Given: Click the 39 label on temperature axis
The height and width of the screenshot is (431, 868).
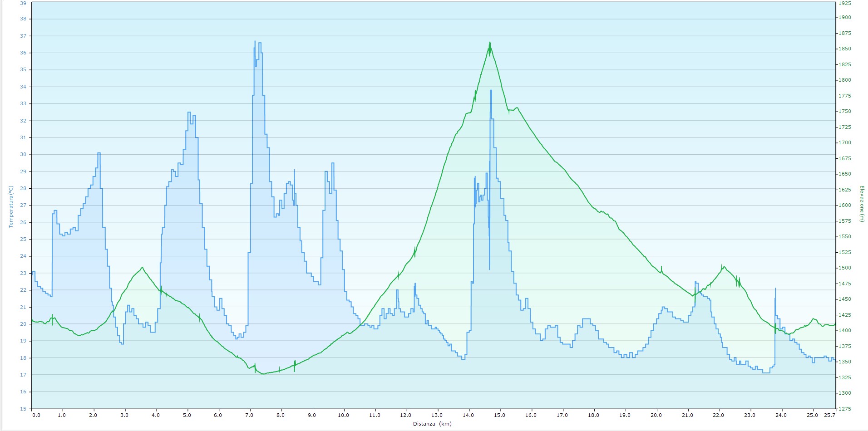Looking at the screenshot, I should tap(23, 3).
